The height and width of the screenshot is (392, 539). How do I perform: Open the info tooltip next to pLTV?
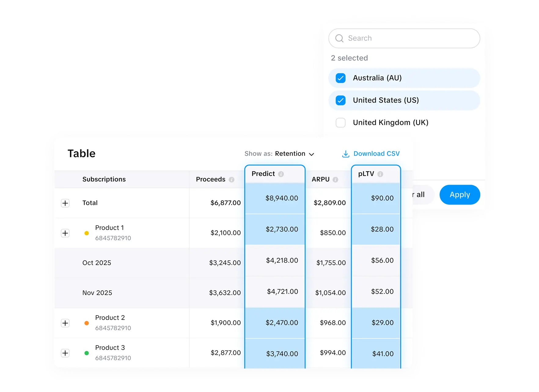click(380, 174)
